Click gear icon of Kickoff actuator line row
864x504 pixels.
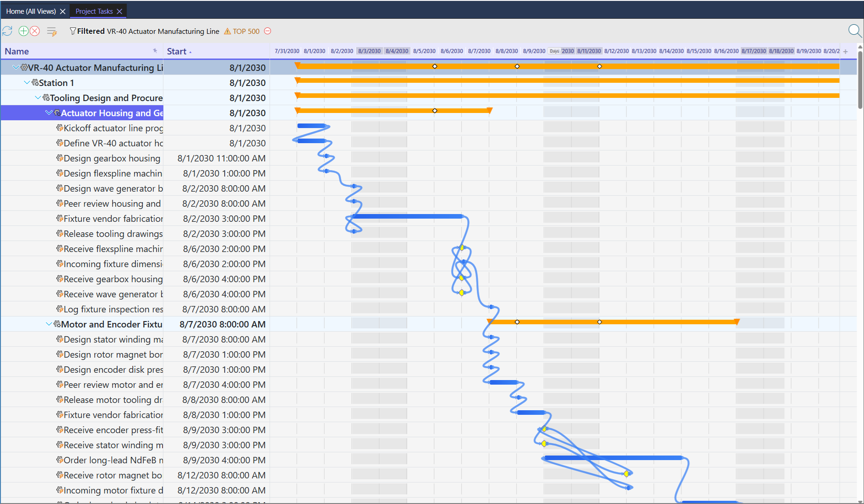(x=59, y=128)
